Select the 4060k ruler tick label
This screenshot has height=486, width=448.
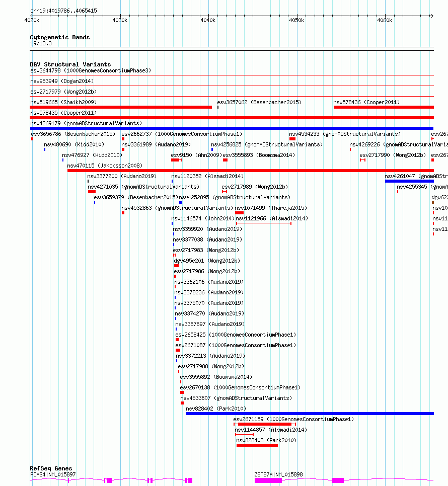point(385,20)
